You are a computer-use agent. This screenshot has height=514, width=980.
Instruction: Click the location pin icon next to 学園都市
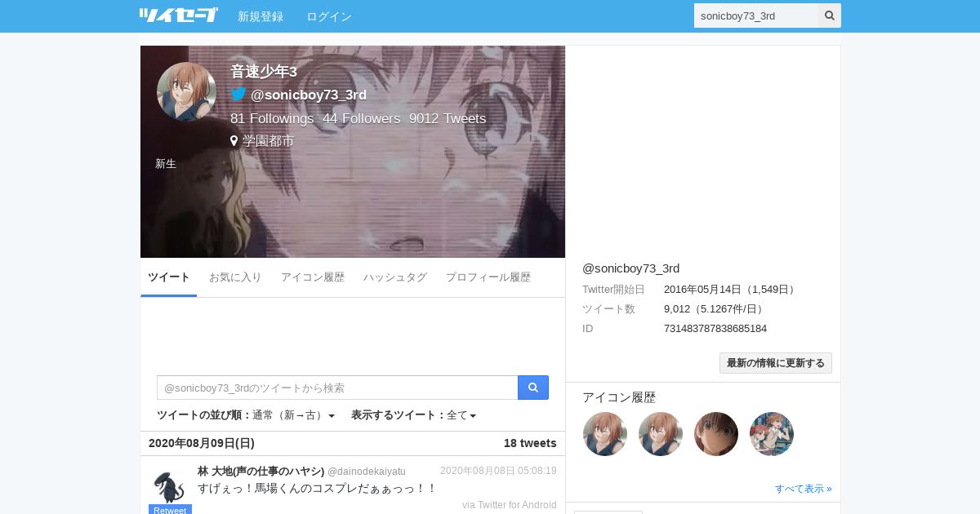(234, 140)
